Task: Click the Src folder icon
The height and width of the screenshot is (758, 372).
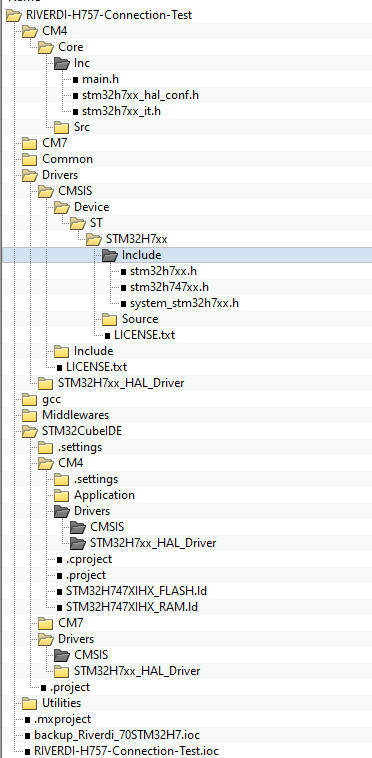Action: [x=62, y=127]
